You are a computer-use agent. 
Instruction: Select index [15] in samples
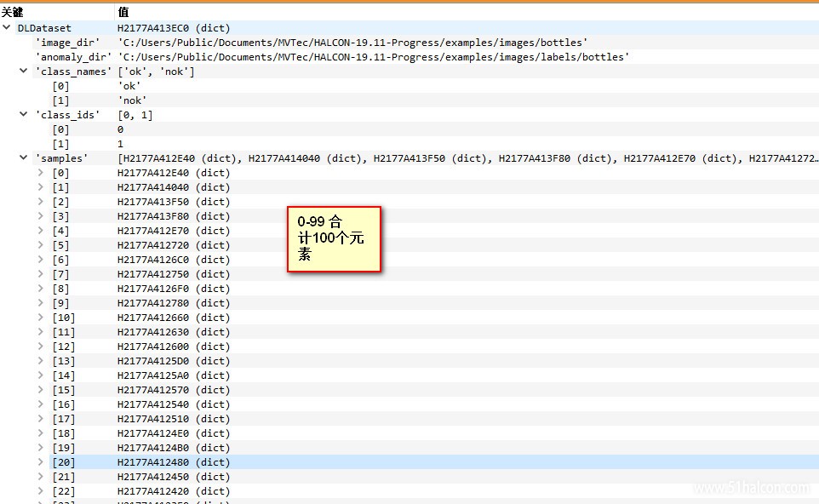click(64, 390)
